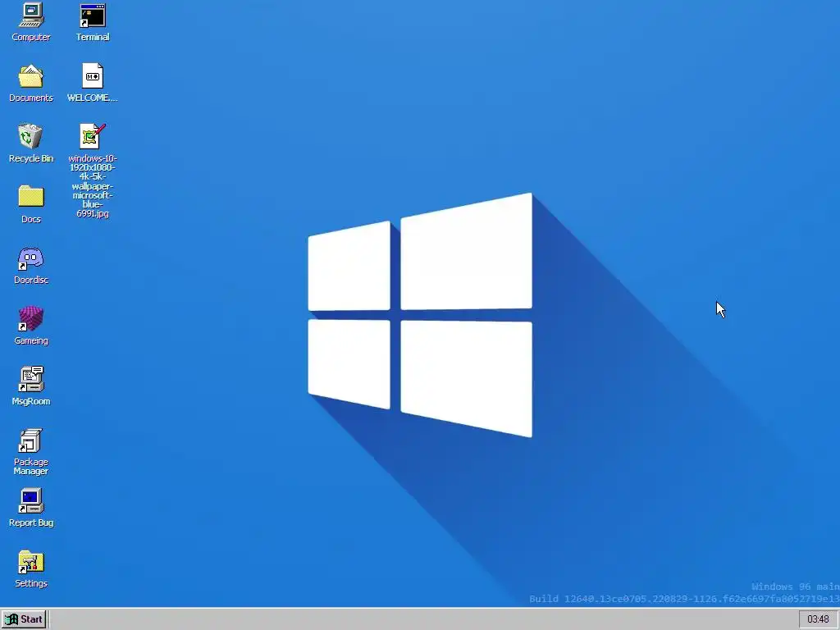Viewport: 840px width, 630px height.
Task: Open the Computer desktop icon
Action: coord(31,15)
